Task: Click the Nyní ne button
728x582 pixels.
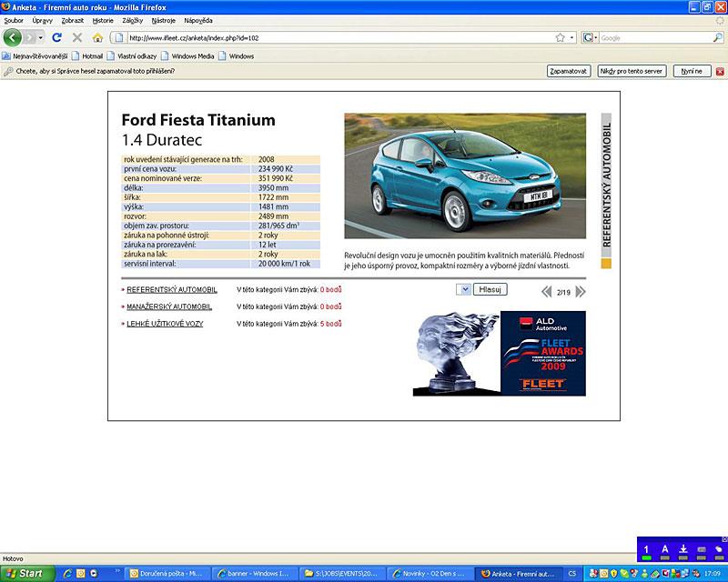Action: tap(692, 71)
